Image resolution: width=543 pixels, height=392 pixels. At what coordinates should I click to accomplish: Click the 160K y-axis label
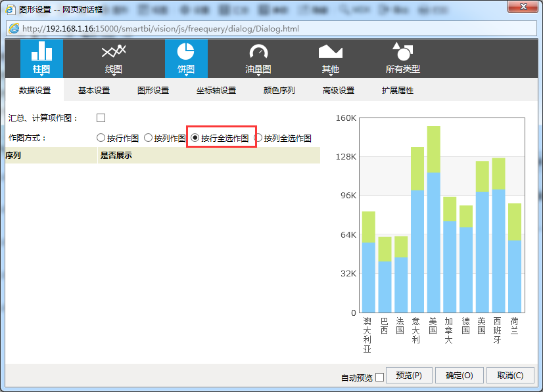point(346,118)
